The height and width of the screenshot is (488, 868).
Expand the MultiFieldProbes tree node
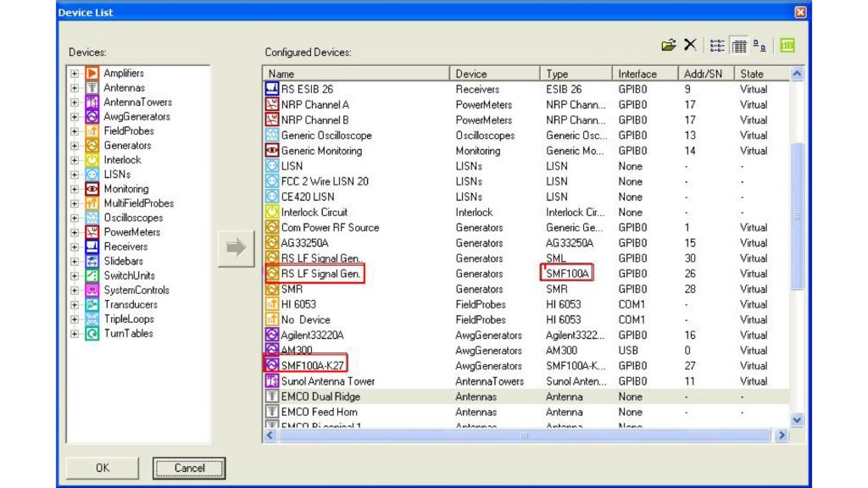75,203
